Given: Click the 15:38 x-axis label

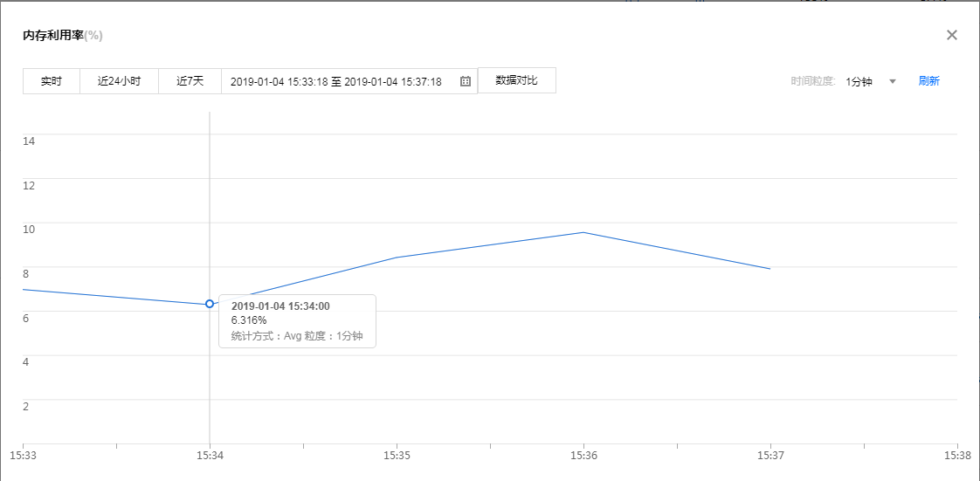Looking at the screenshot, I should (957, 455).
